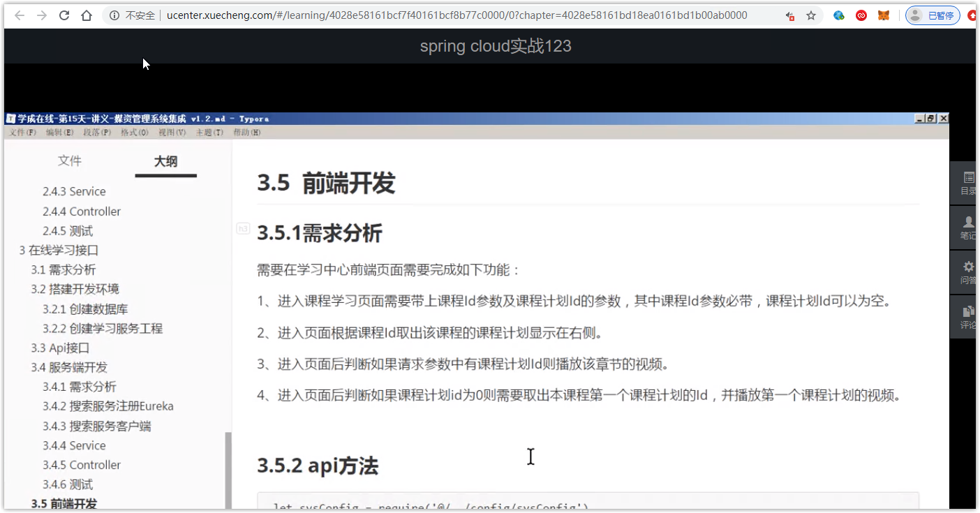Viewport: 980px width, 513px height.
Task: Bookmark this page with the star icon
Action: [x=811, y=15]
